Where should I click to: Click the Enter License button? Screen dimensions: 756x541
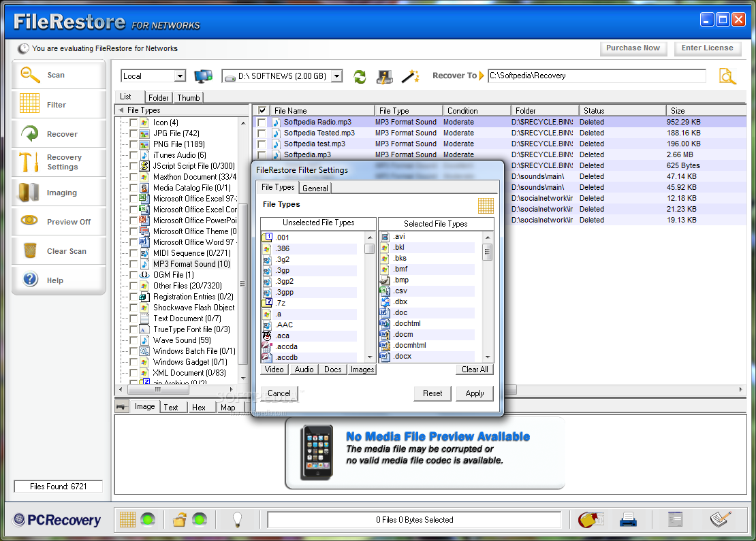coord(708,48)
